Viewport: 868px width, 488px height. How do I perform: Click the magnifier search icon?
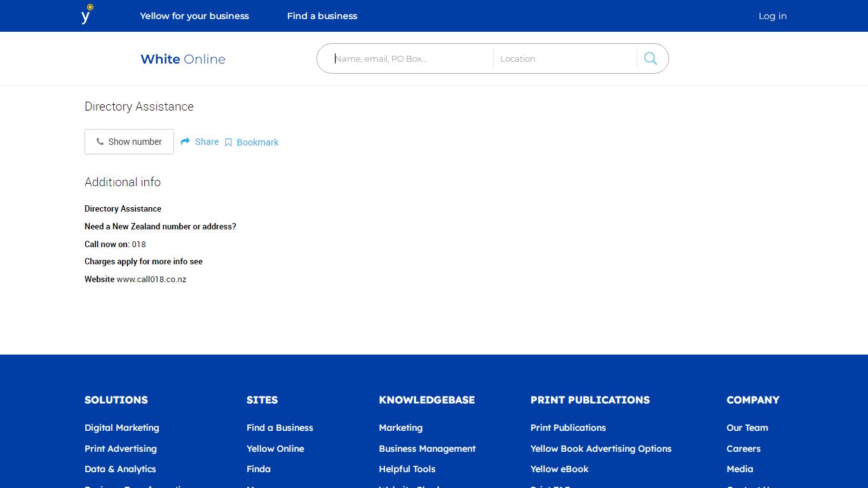click(x=650, y=58)
